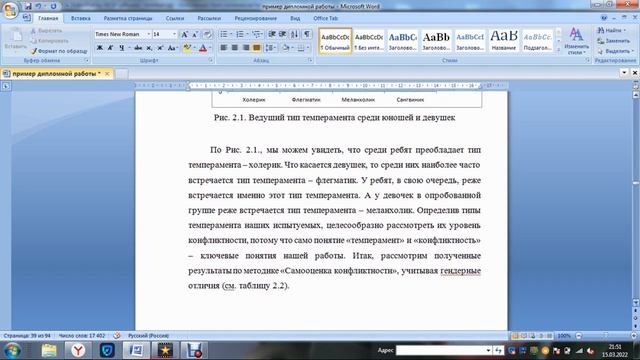Open the Office Tab ribbon tab
Screen dimensions: 640x360
325,18
